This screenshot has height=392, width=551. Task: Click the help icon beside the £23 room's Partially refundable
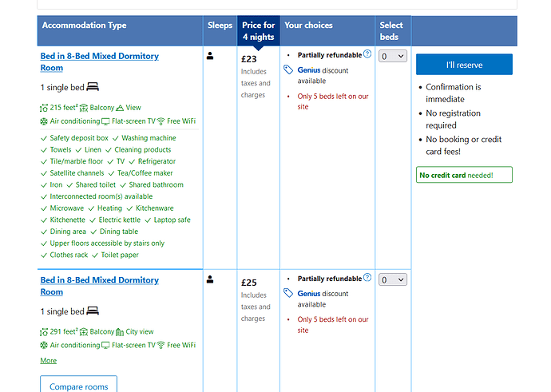[x=367, y=54]
